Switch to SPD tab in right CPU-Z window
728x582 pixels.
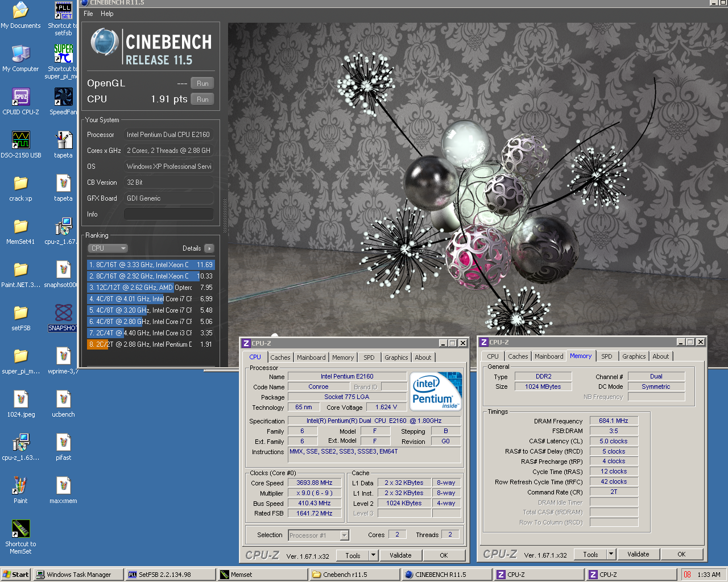click(x=607, y=356)
